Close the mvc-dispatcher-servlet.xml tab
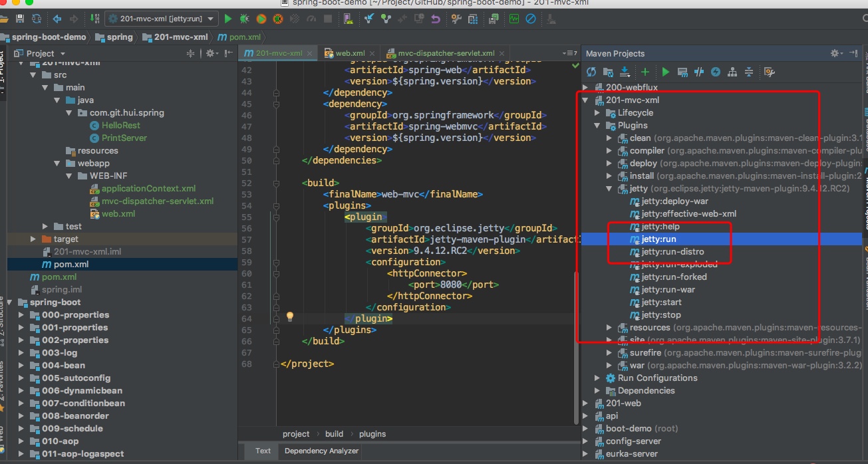The width and height of the screenshot is (868, 464). click(x=501, y=53)
